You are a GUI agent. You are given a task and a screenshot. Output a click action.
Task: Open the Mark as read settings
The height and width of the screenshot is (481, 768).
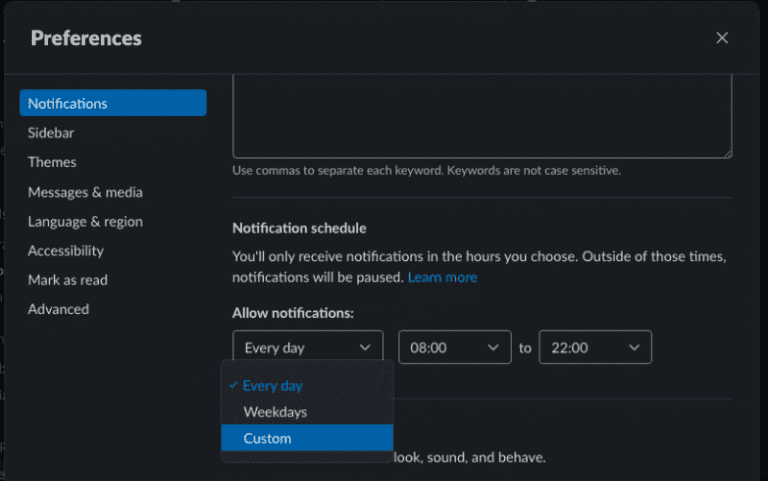(68, 280)
